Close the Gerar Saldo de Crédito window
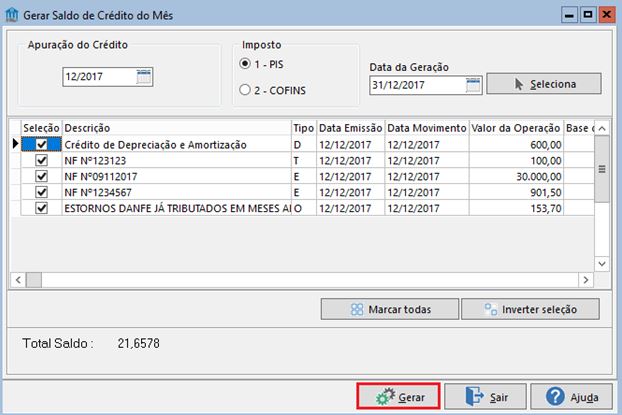The image size is (622, 415). tap(607, 15)
